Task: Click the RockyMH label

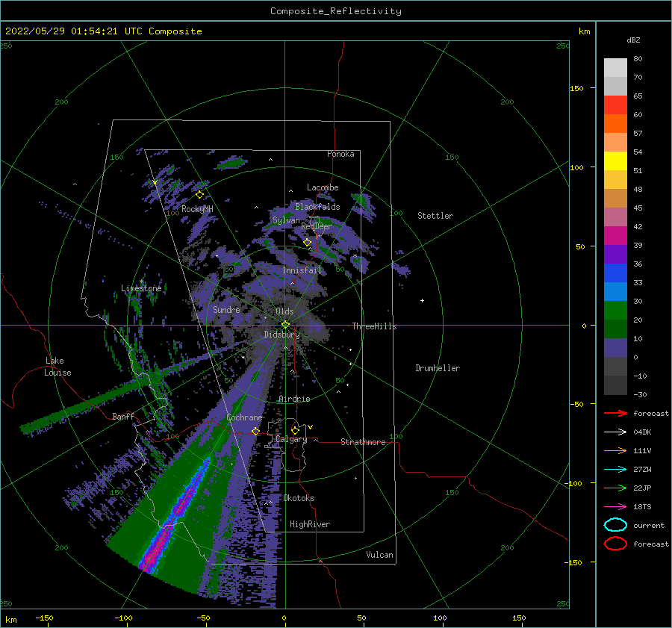Action: coord(197,209)
